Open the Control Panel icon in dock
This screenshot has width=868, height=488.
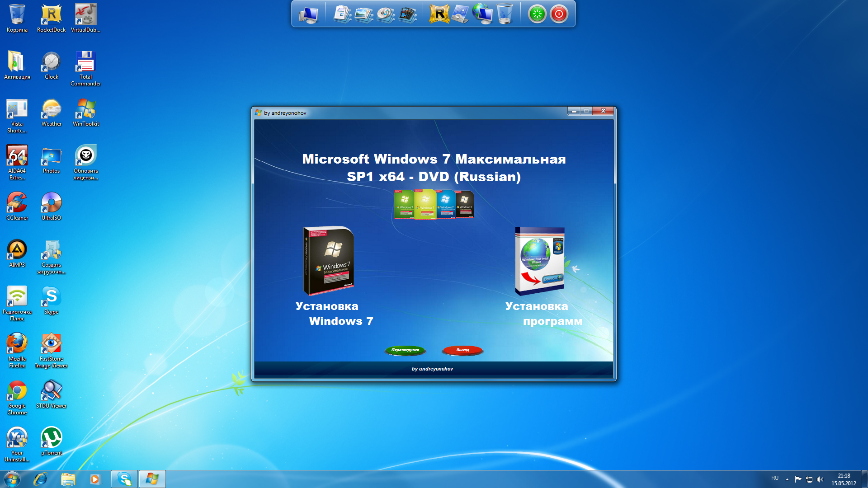pyautogui.click(x=461, y=14)
